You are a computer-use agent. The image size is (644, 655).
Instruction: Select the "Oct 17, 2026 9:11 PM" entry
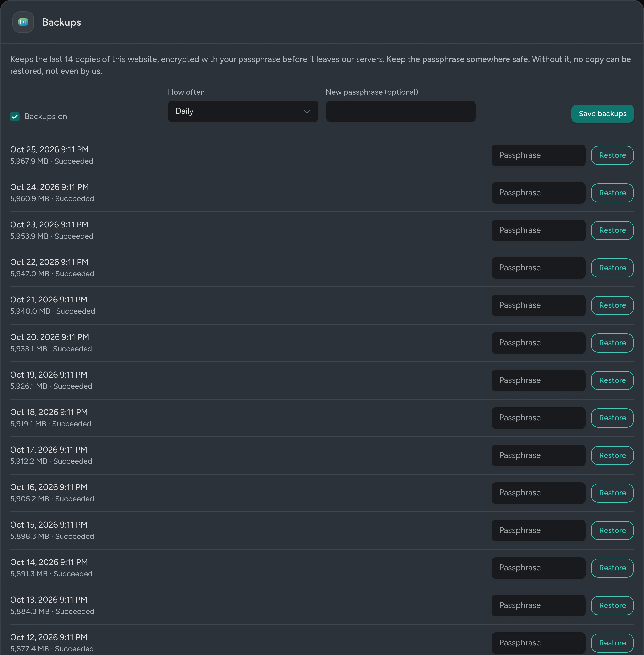click(49, 450)
